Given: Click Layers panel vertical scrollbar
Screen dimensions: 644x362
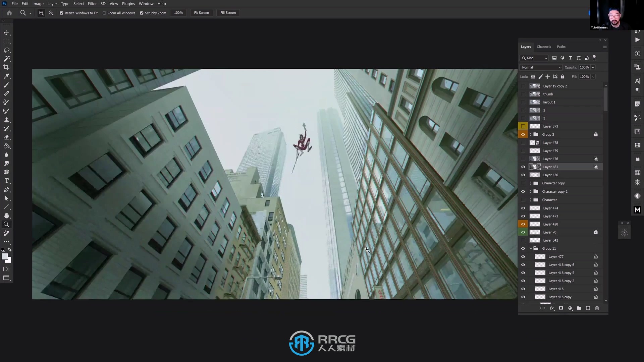Looking at the screenshot, I should click(x=605, y=99).
